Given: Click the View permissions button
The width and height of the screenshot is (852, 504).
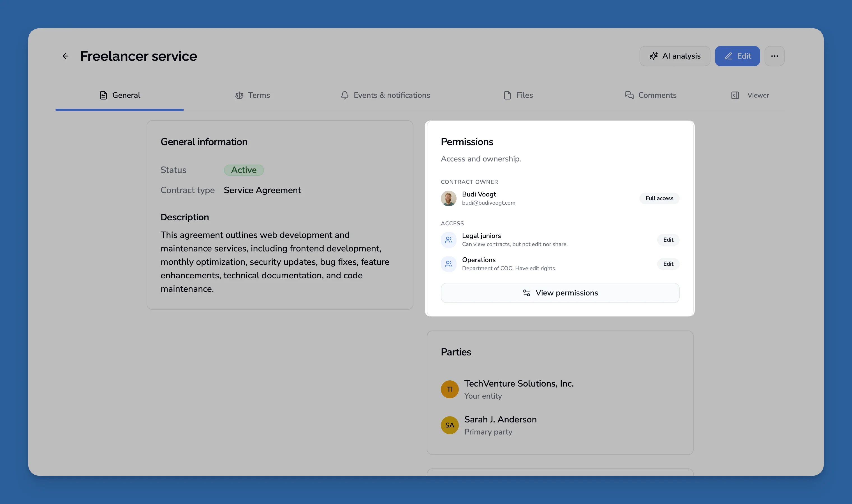Looking at the screenshot, I should pyautogui.click(x=560, y=292).
